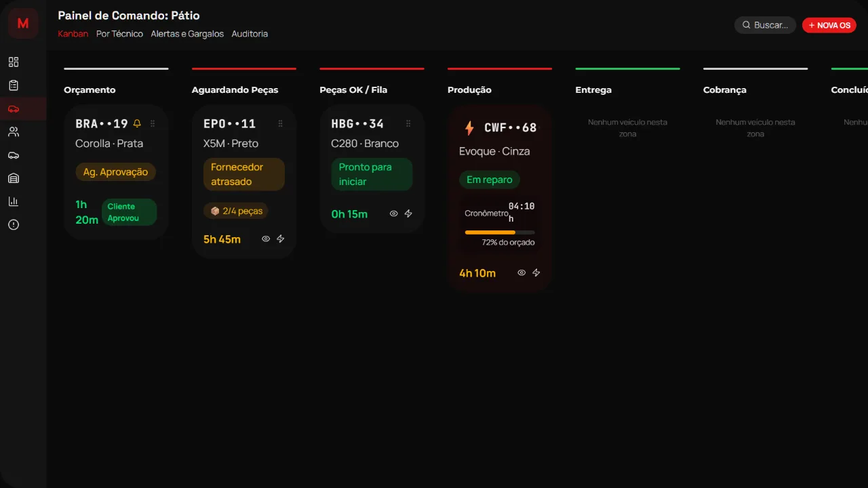Grab the drag handle on HBG••34 card
The height and width of the screenshot is (488, 868).
(408, 123)
